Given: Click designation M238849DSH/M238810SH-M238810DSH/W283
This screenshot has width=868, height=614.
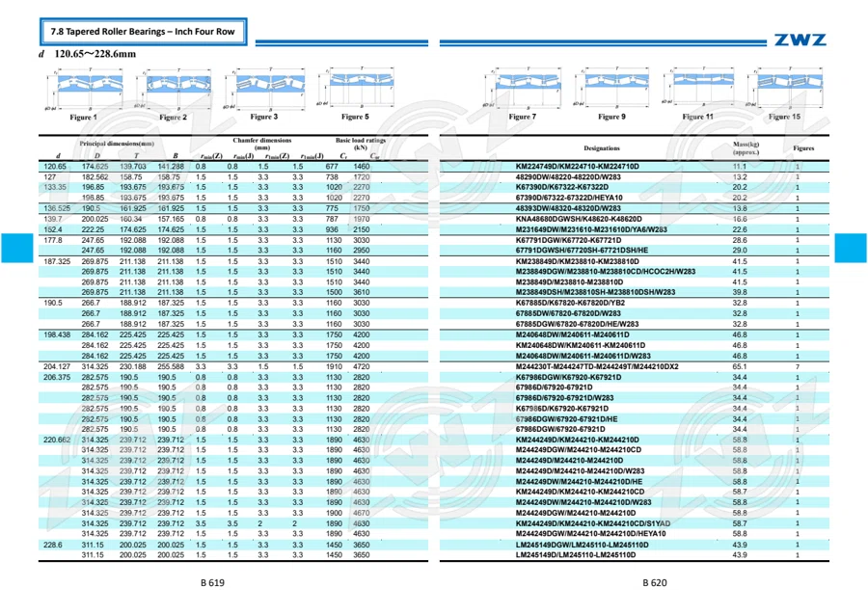Looking at the screenshot, I should [596, 292].
